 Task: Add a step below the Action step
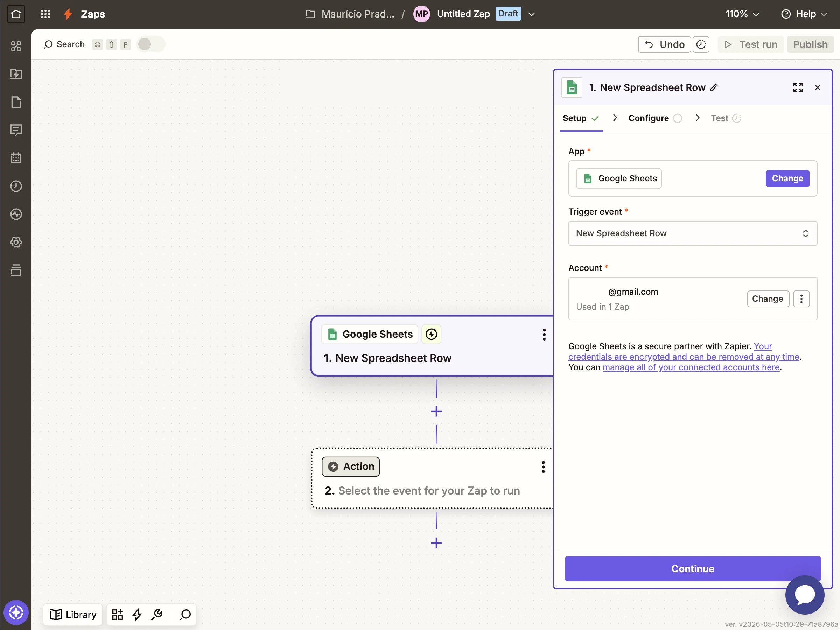pyautogui.click(x=436, y=543)
